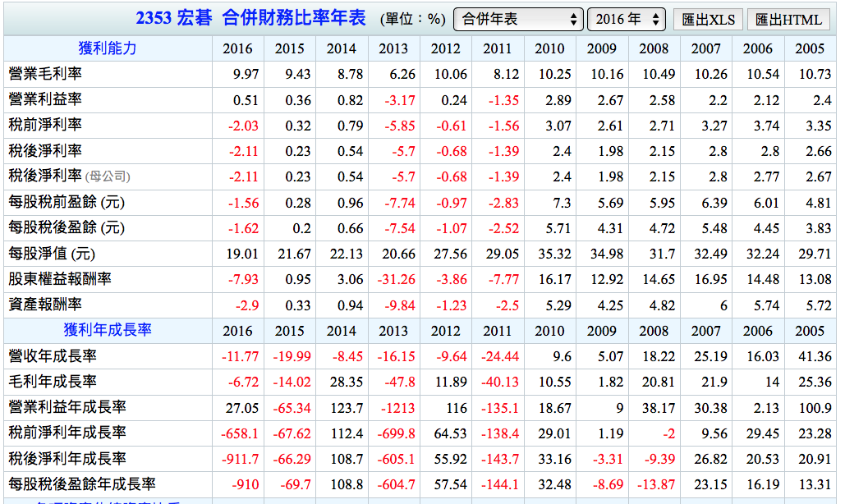Click the 營業毛利率 row label
Screen dimensions: 845x504
point(45,74)
